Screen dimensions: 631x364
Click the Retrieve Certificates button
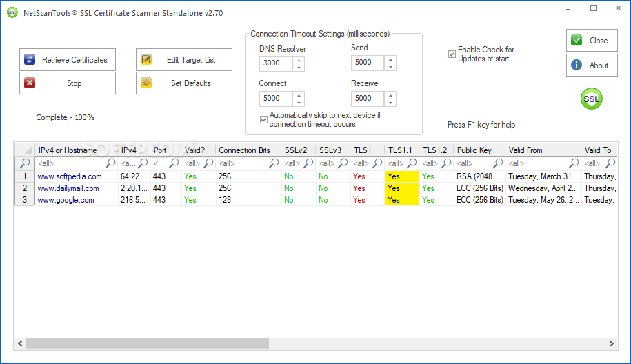(x=67, y=60)
